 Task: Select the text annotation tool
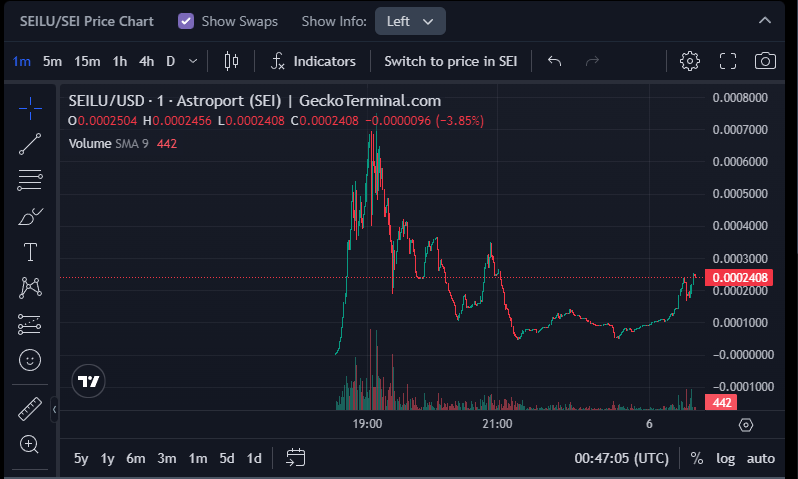(30, 252)
